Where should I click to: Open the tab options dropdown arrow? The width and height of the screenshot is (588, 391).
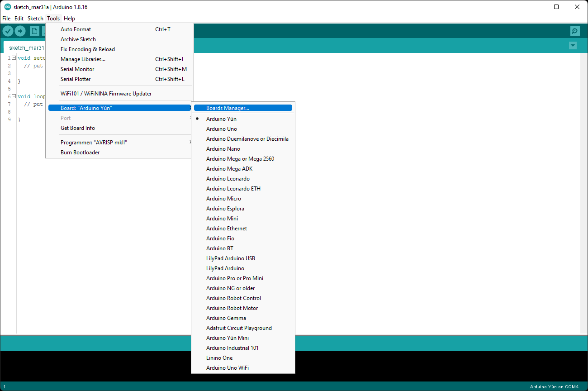pyautogui.click(x=573, y=46)
